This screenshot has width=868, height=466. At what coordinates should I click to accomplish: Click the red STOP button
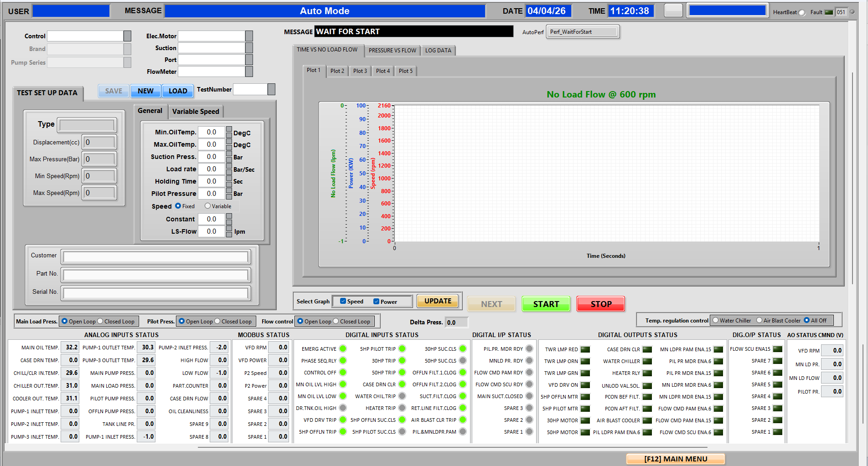[601, 304]
